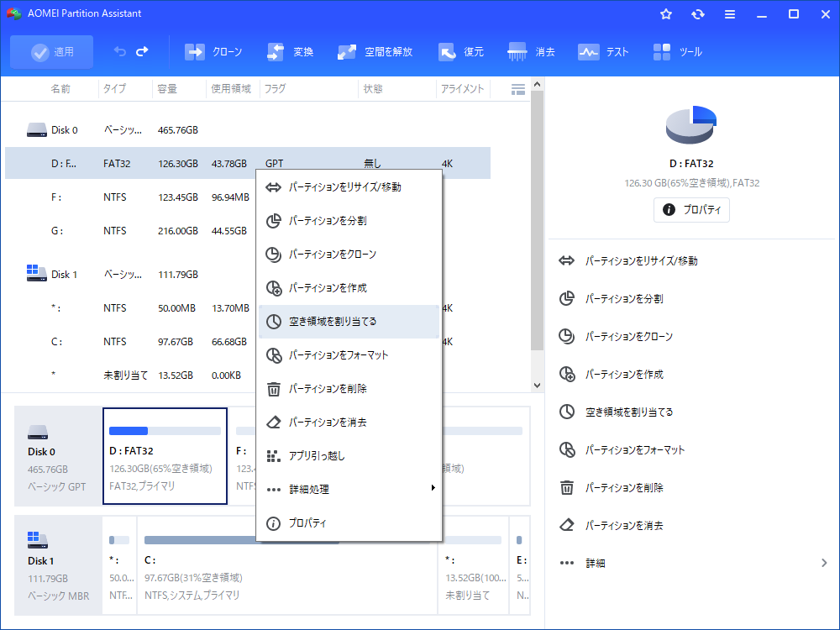Click the redo arrow in toolbar
Image resolution: width=840 pixels, height=630 pixels.
coord(142,52)
